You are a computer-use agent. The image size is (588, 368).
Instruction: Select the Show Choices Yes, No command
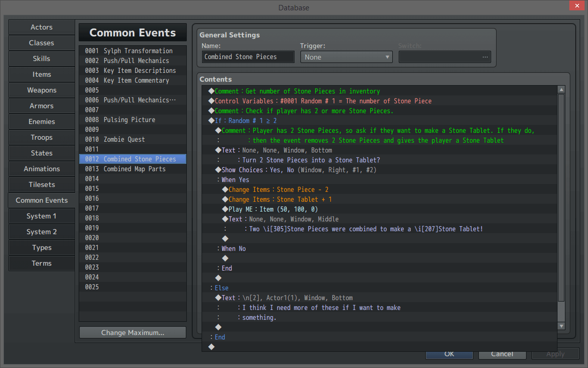point(380,170)
